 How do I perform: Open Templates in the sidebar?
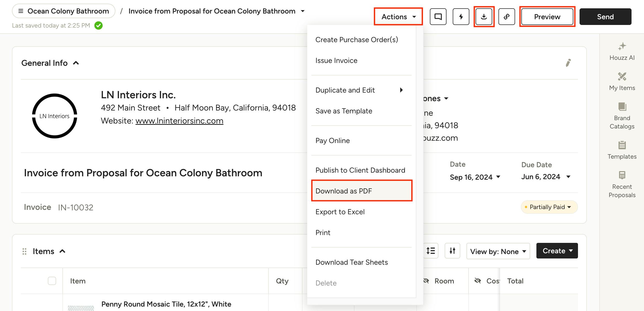(x=622, y=150)
